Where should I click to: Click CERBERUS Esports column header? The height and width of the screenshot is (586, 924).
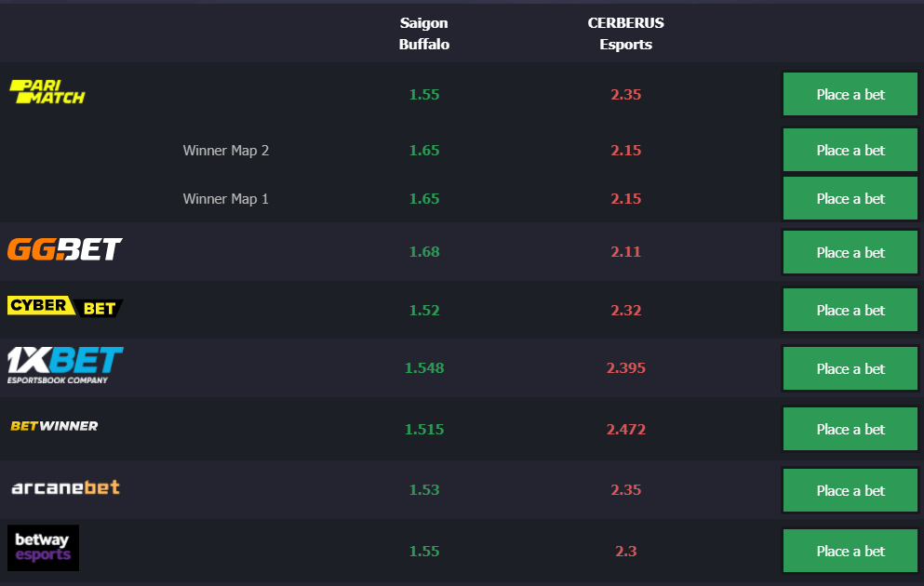(625, 33)
